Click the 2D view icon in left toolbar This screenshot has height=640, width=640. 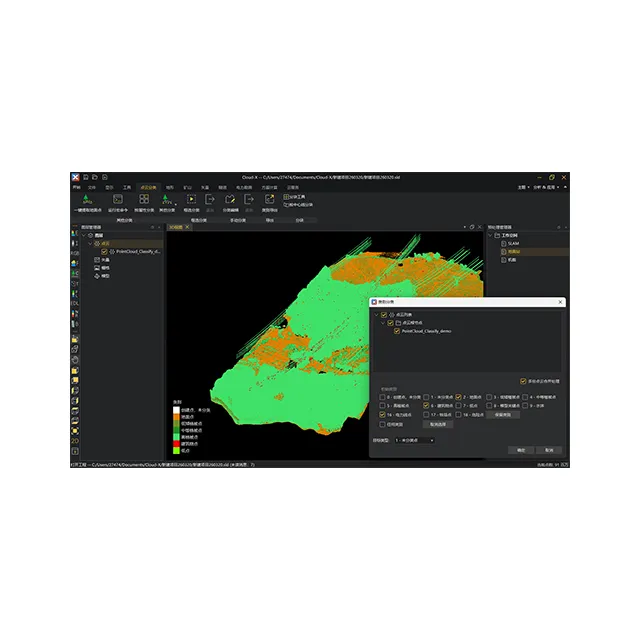coord(75,441)
